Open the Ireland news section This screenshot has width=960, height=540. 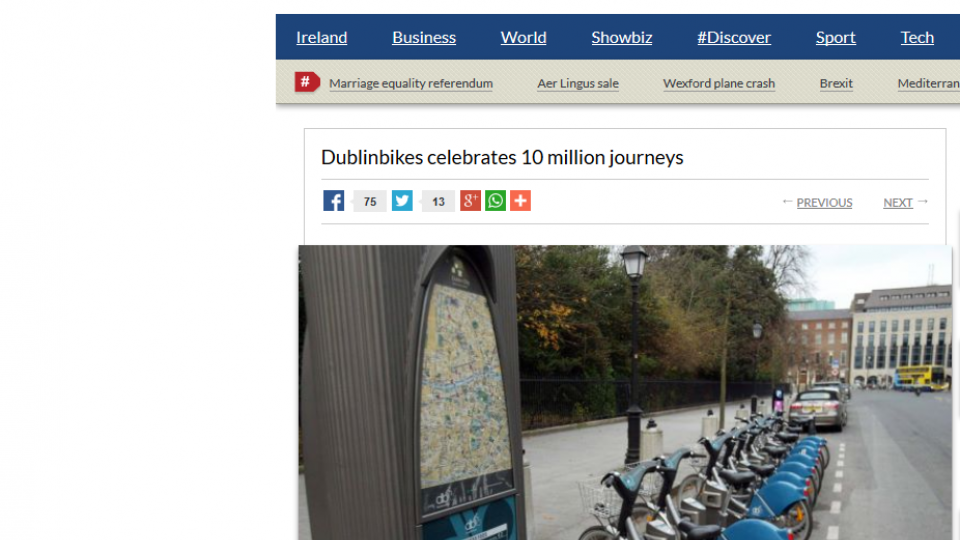pos(321,37)
